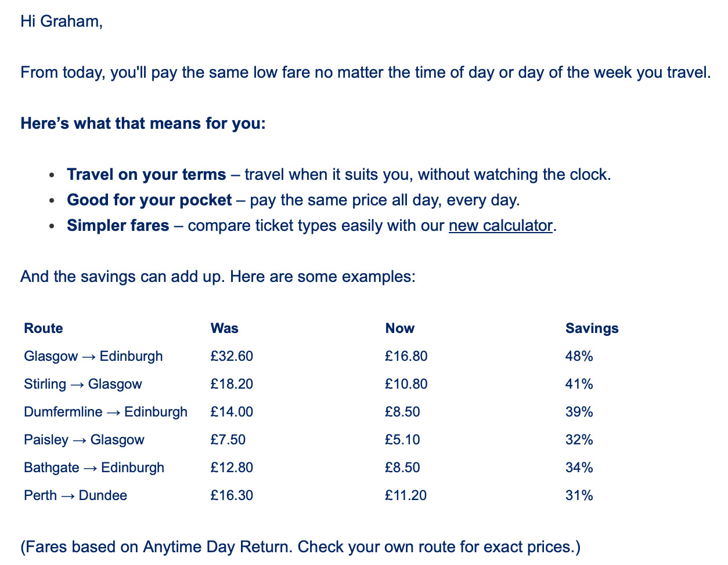The height and width of the screenshot is (565, 728).
Task: Open the new calculator link
Action: click(x=500, y=225)
